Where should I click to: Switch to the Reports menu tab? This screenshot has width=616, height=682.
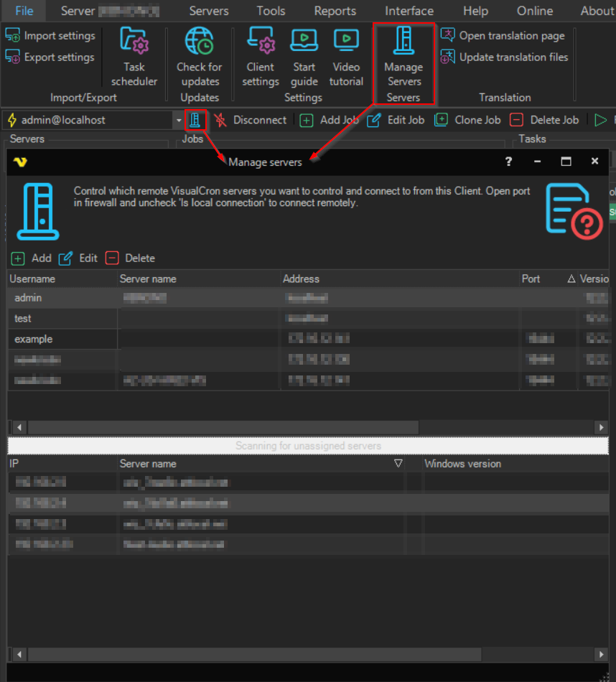tap(335, 11)
